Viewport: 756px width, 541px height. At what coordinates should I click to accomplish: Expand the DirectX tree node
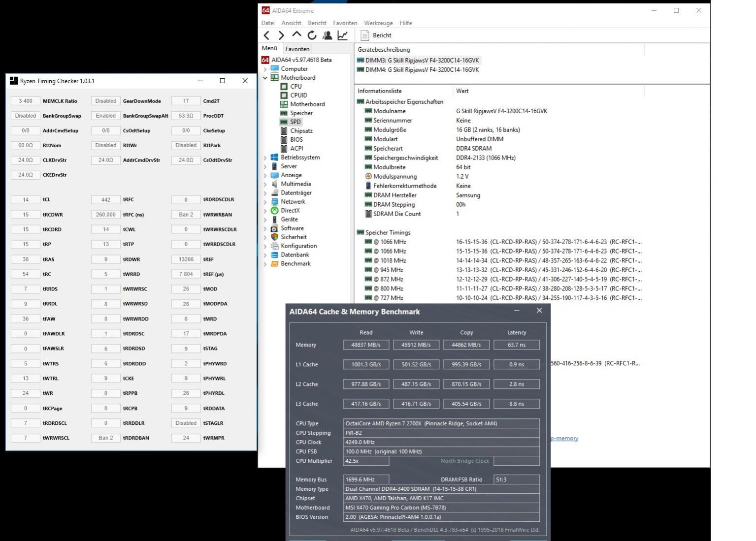pyautogui.click(x=265, y=211)
